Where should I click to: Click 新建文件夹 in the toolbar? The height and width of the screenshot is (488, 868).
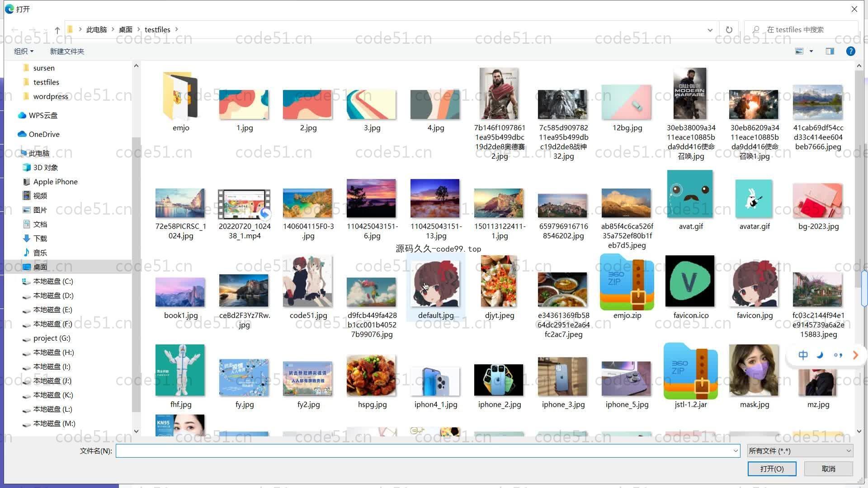[67, 52]
